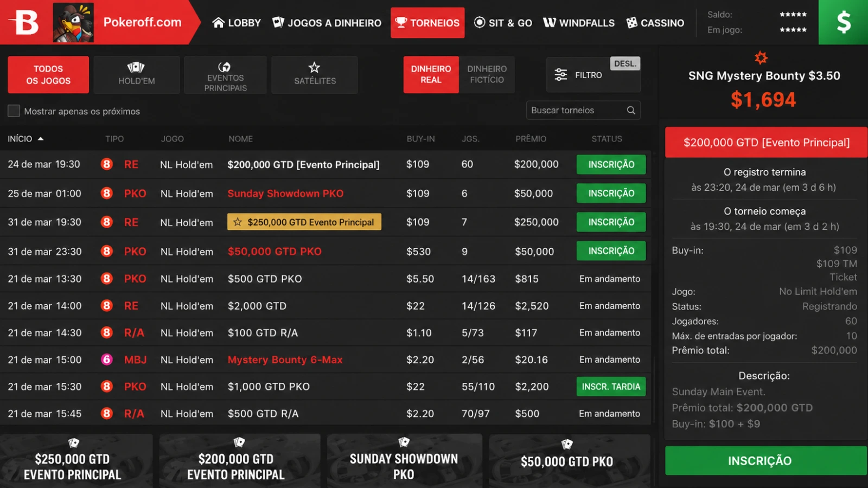Click the orange star badge above SNG Mystery Bounty

[x=761, y=57]
